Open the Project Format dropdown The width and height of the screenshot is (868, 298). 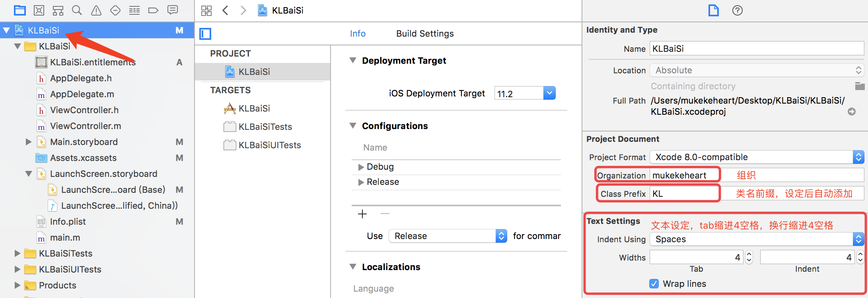point(757,157)
